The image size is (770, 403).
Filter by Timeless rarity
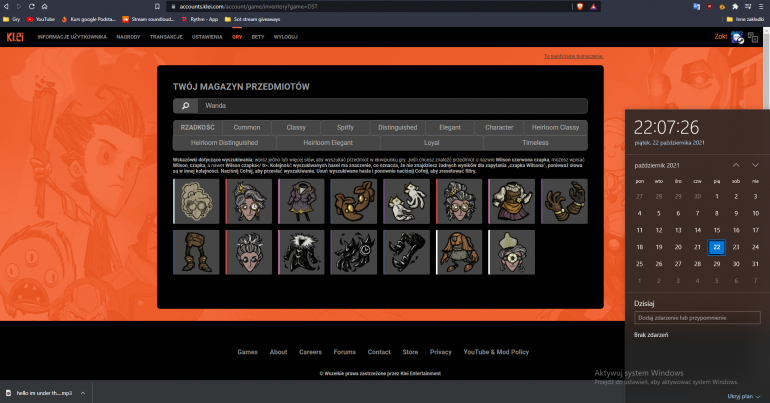tap(535, 143)
